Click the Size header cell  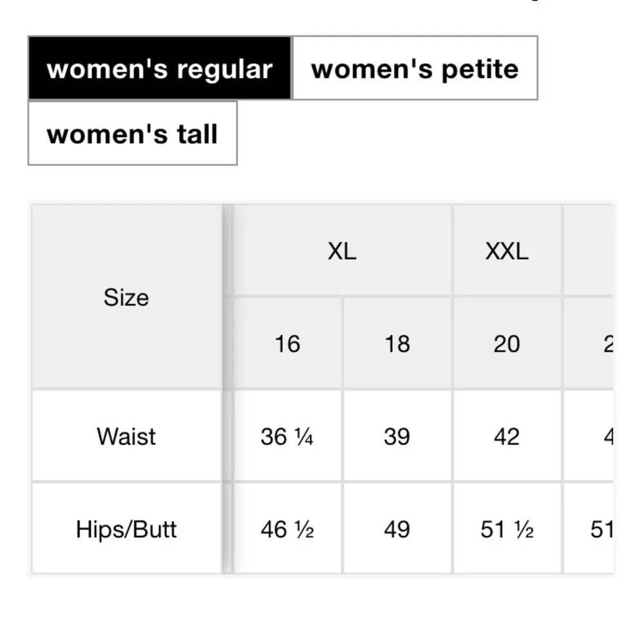126,298
